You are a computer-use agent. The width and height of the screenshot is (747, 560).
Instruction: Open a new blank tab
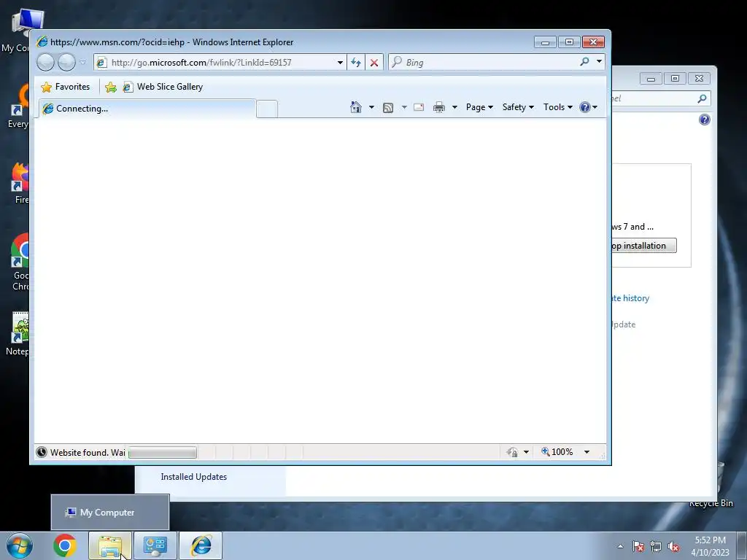(267, 109)
